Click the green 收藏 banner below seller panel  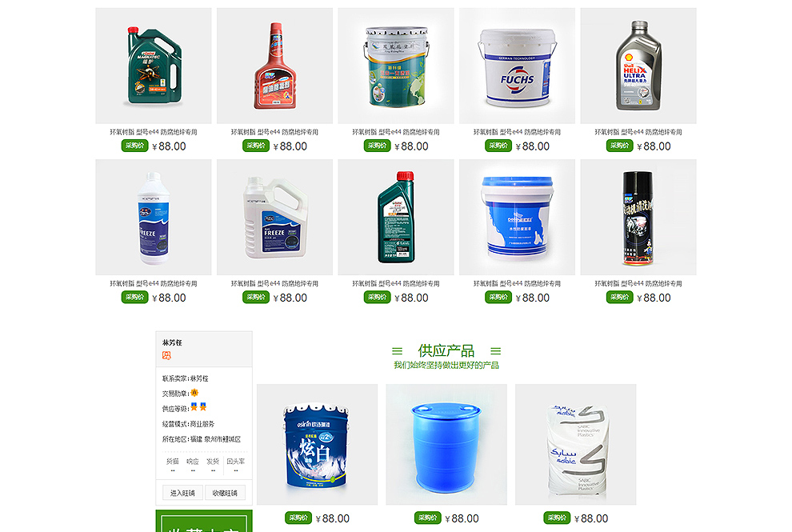pos(204,521)
